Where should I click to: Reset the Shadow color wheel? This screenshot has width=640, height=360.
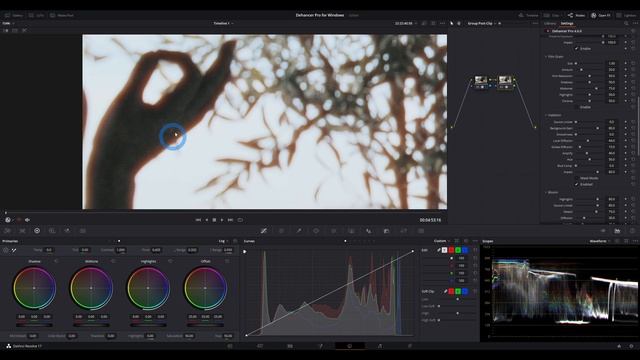pyautogui.click(x=56, y=261)
